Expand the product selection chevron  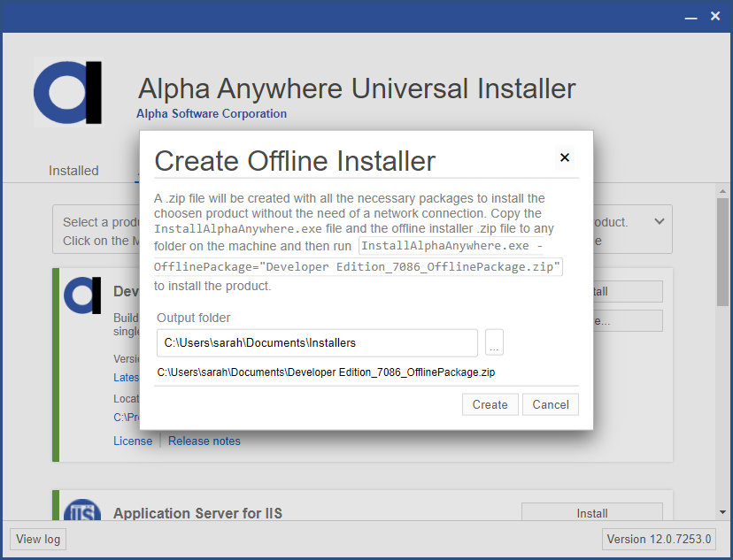click(x=660, y=221)
